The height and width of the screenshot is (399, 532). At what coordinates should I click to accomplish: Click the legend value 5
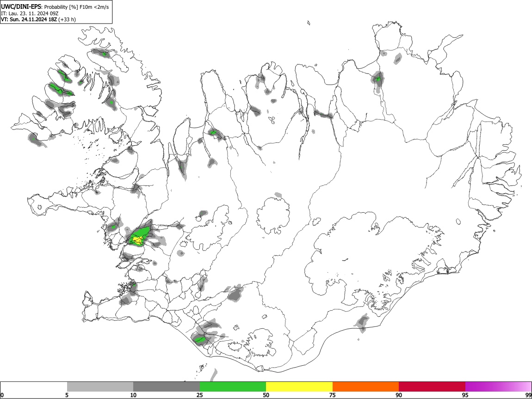click(67, 395)
